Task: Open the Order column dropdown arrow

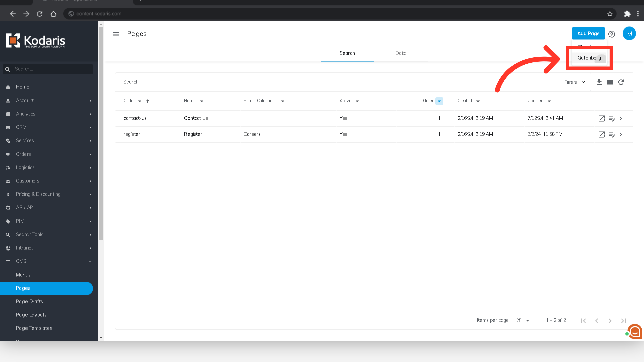Action: point(439,101)
